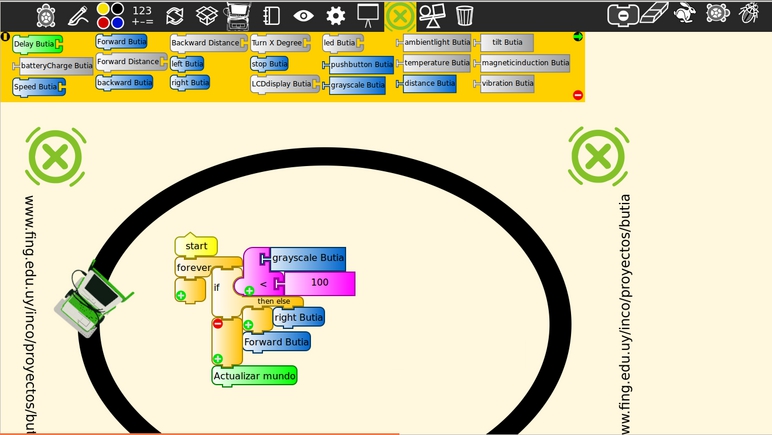Close the palette with red minus
772x435 pixels.
(x=578, y=95)
